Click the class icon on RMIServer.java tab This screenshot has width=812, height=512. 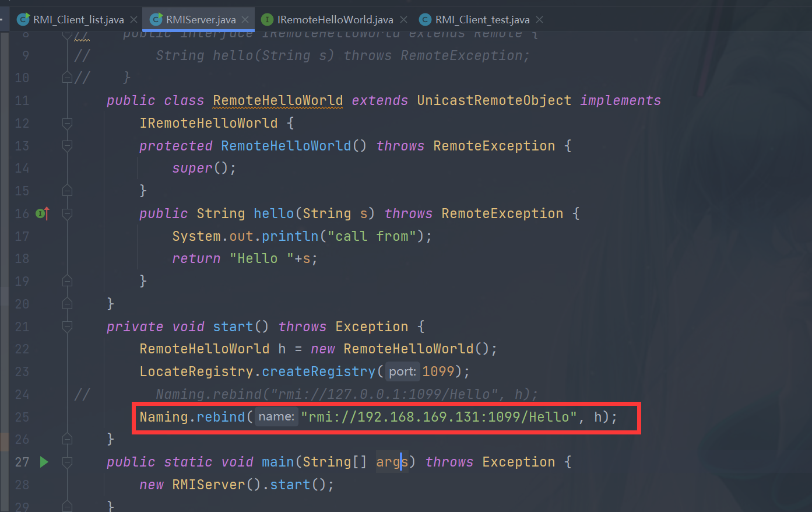[156, 20]
